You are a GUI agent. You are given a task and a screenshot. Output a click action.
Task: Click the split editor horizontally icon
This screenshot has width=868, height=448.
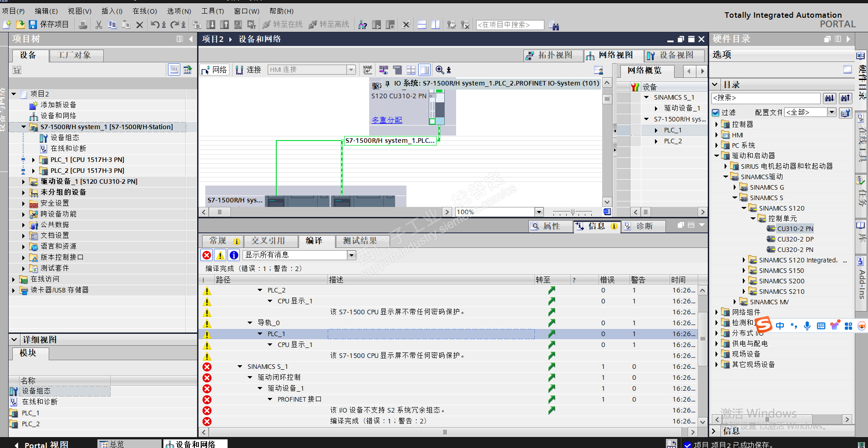(x=422, y=25)
